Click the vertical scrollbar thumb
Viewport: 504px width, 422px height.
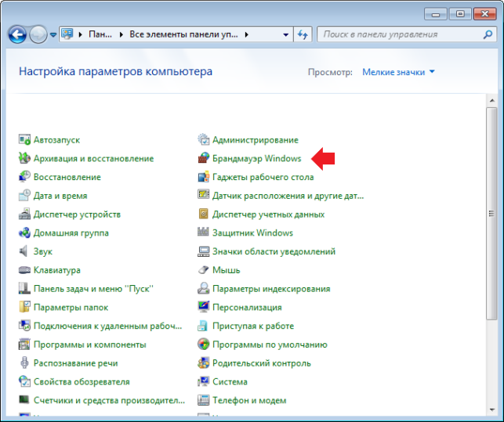tap(491, 214)
